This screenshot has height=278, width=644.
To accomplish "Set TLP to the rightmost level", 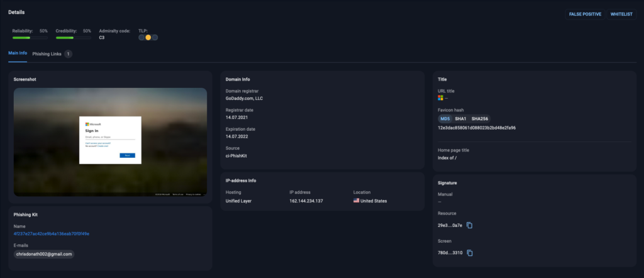I will (x=155, y=38).
